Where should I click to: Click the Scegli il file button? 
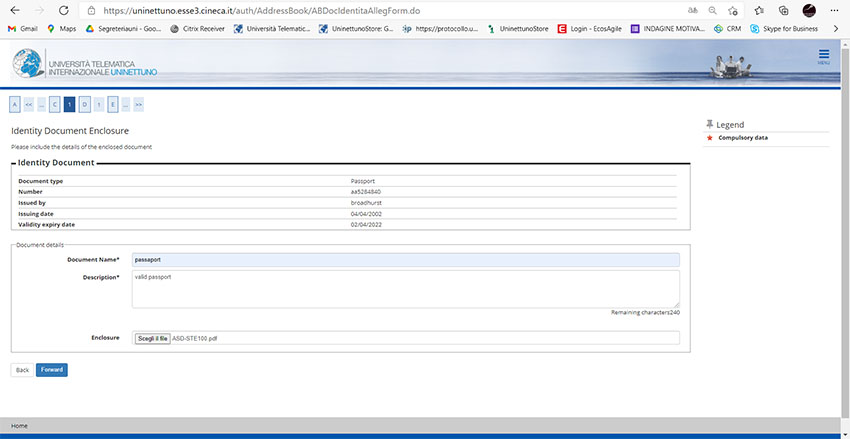(x=153, y=338)
